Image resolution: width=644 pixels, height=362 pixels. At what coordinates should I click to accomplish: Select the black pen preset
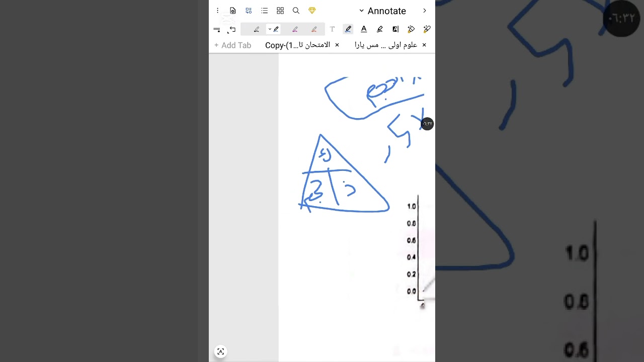[256, 29]
